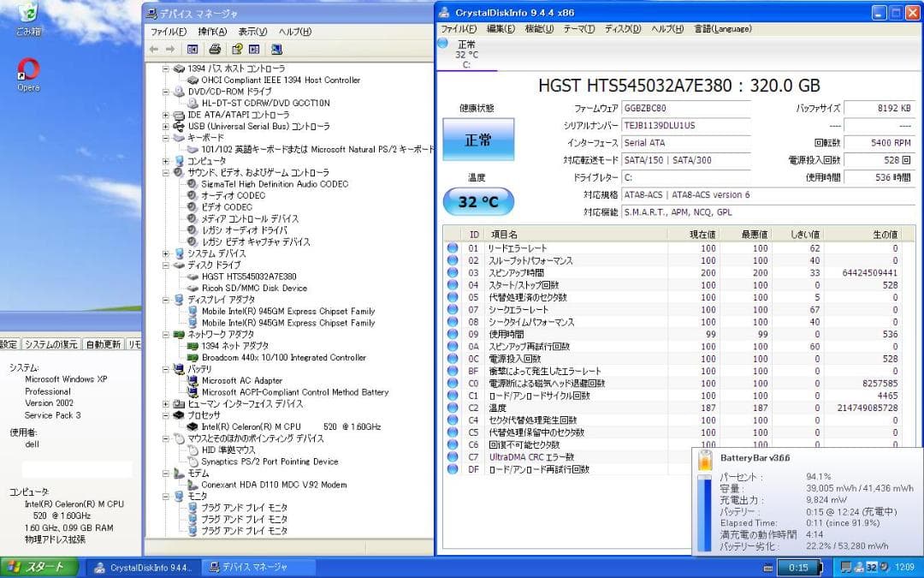This screenshot has width=924, height=578.
Task: Click the Print icon in Device Manager toolbar
Action: click(214, 49)
